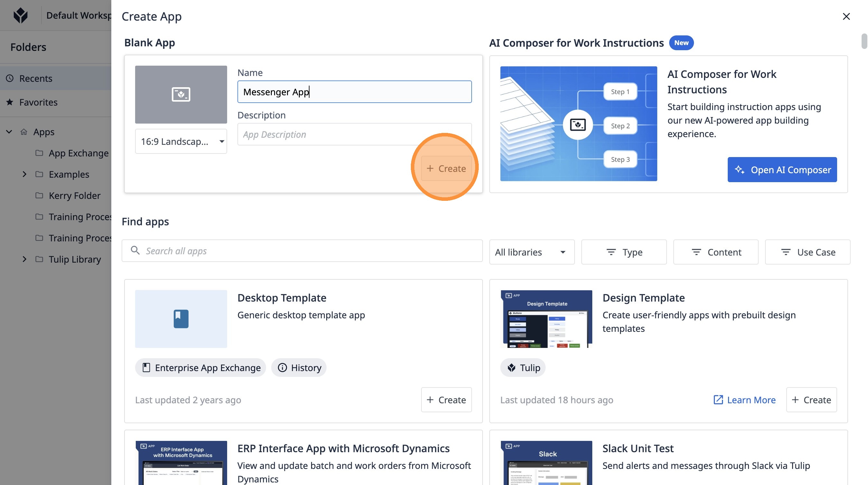The width and height of the screenshot is (868, 485).
Task: Click the Enterprise App Exchange tag
Action: 200,368
